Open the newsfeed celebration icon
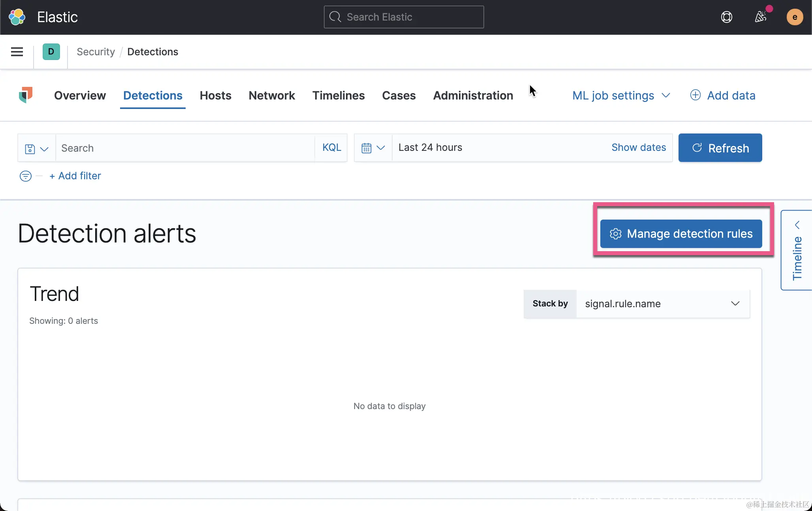Viewport: 812px width, 511px height. 761,17
